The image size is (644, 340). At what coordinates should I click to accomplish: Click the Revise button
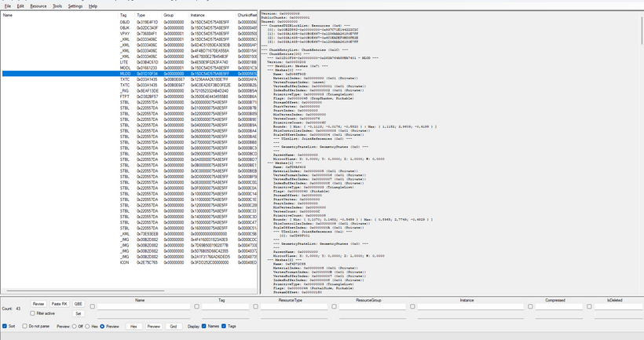pyautogui.click(x=38, y=304)
